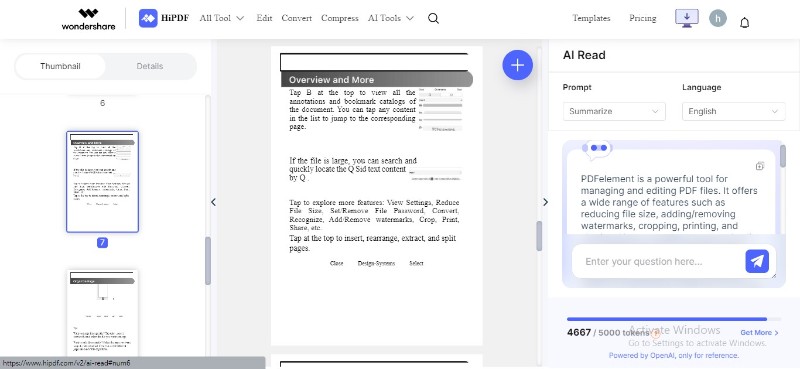
Task: Click the 4667 / 5000 tokens counter
Action: (x=608, y=333)
